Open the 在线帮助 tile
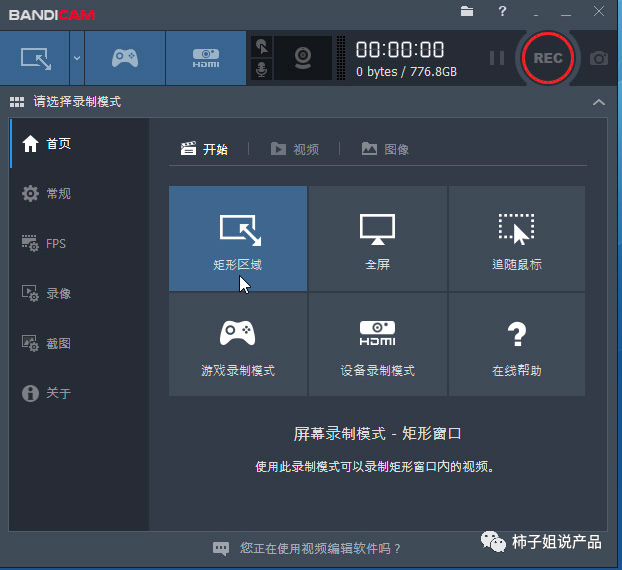This screenshot has width=622, height=570. pyautogui.click(x=517, y=344)
